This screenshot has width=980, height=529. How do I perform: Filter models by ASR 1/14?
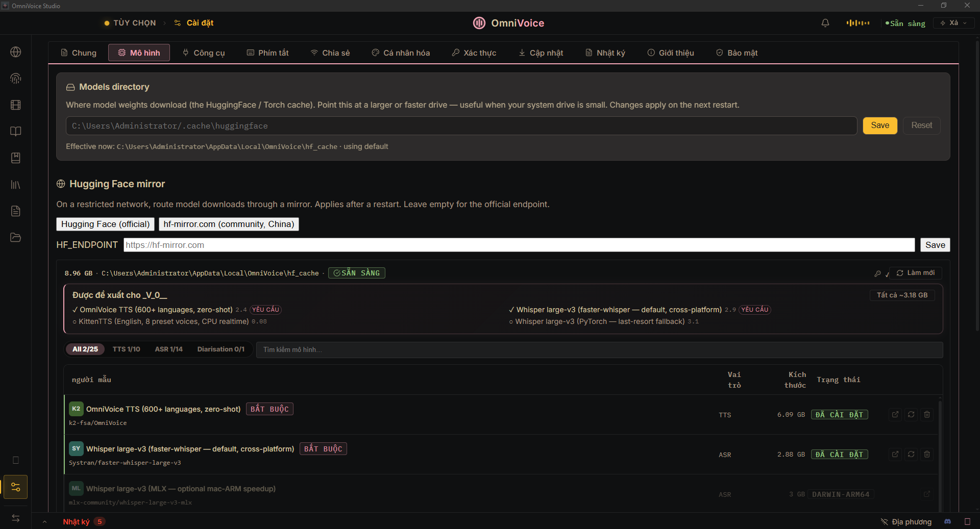168,349
